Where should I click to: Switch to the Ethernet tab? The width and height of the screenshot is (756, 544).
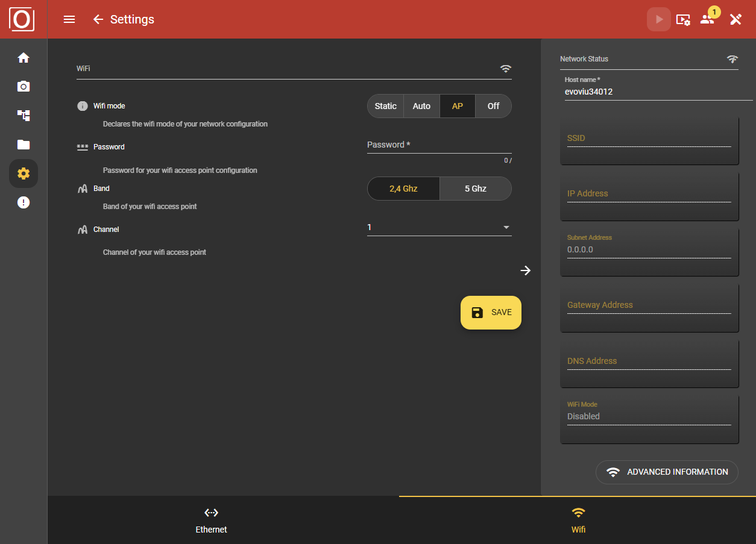tap(211, 520)
